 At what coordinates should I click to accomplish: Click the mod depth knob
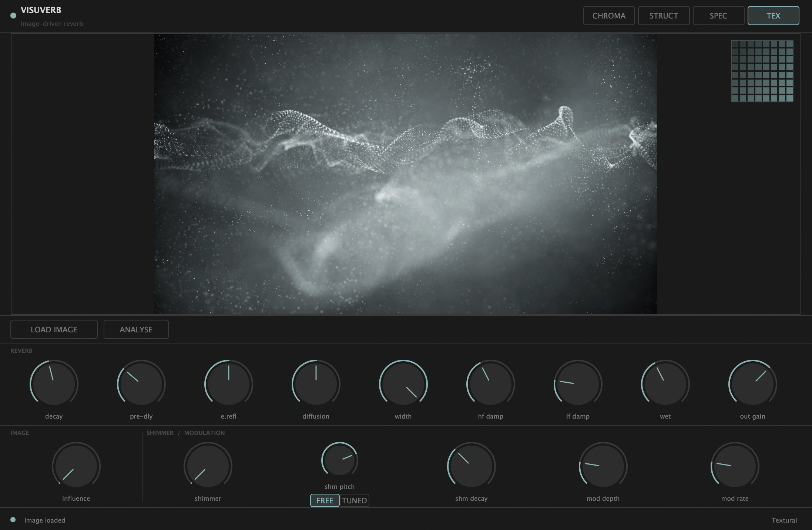[x=603, y=466]
